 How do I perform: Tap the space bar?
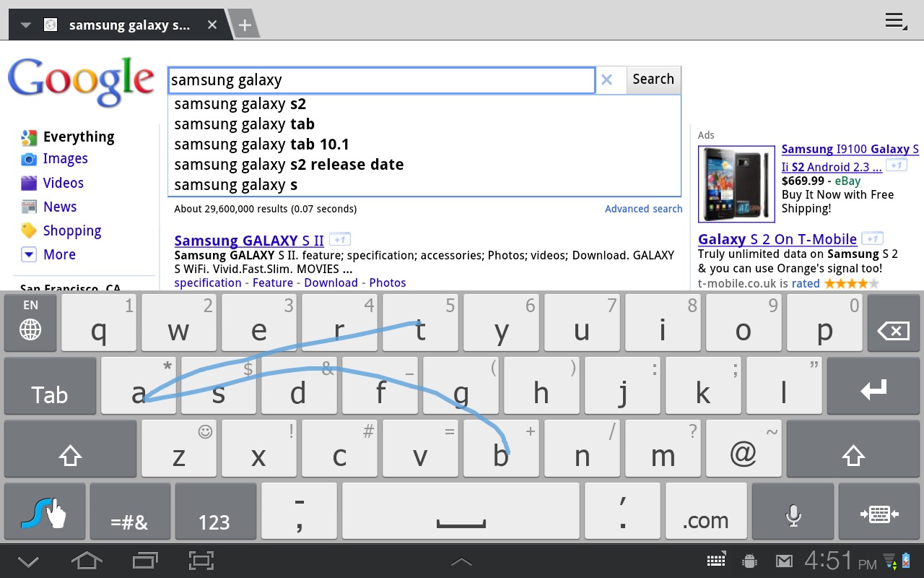461,511
